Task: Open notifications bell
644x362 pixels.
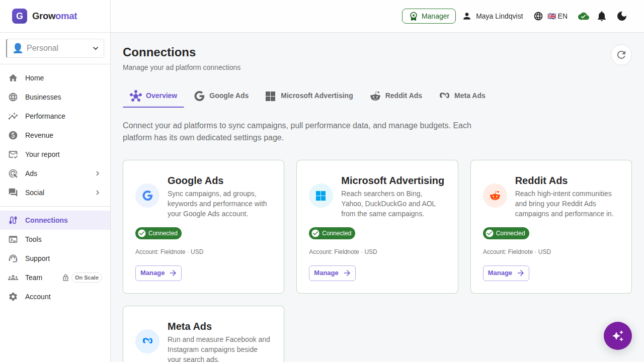Action: coord(602,16)
